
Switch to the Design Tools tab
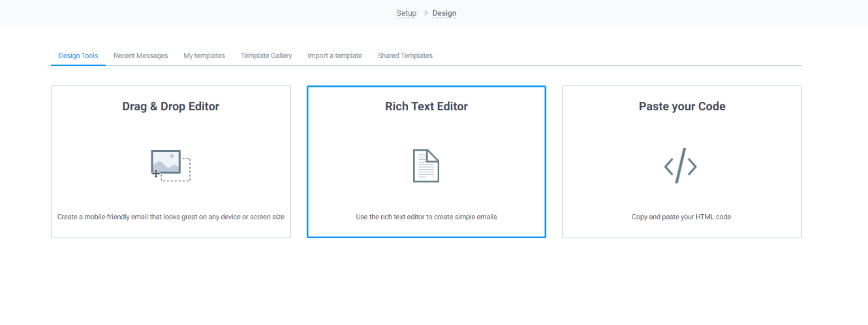[x=78, y=56]
